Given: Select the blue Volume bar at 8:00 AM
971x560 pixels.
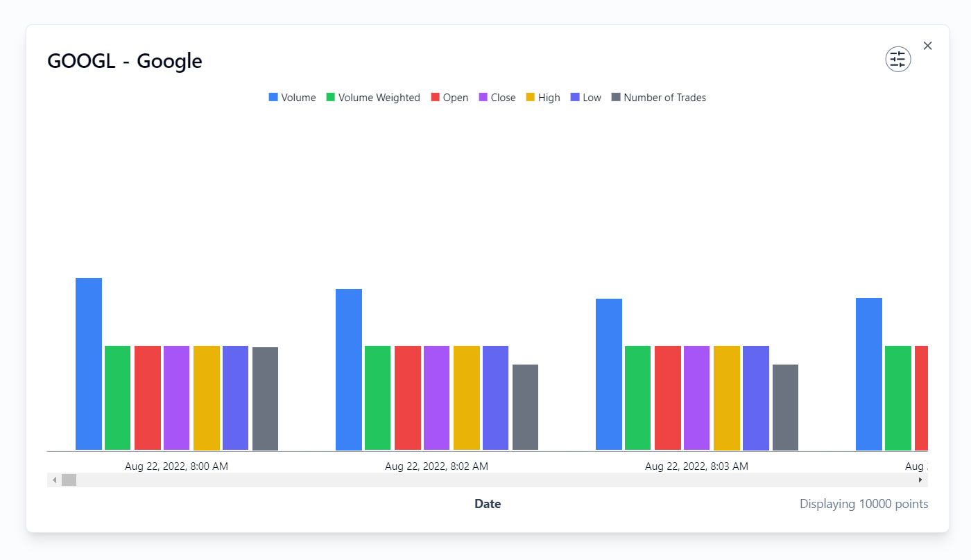Looking at the screenshot, I should click(x=89, y=364).
